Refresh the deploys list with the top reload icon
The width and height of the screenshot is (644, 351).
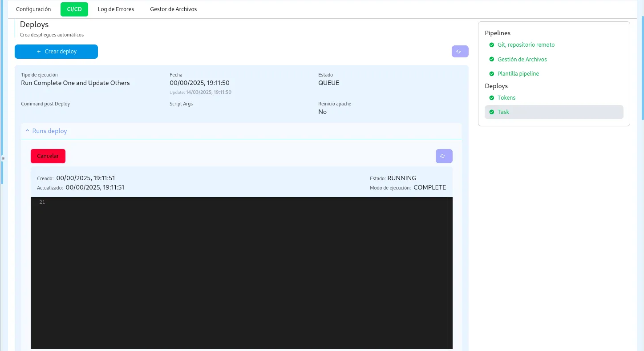click(460, 52)
